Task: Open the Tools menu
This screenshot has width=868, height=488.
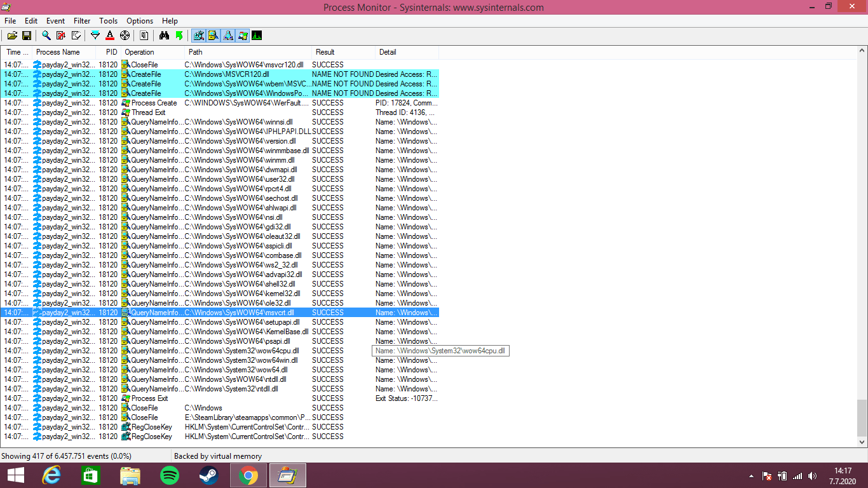Action: coord(109,21)
